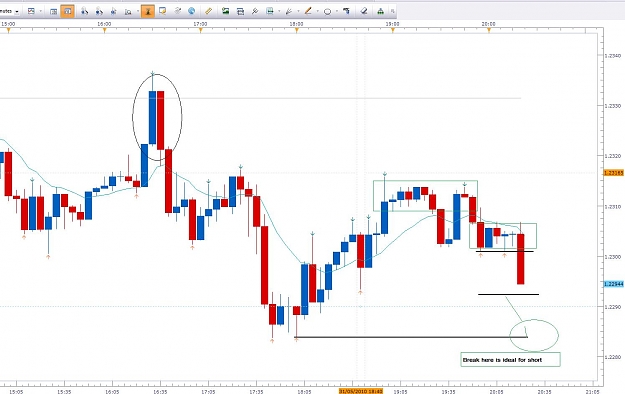Click the green hierarchy tree icon

click(381, 11)
